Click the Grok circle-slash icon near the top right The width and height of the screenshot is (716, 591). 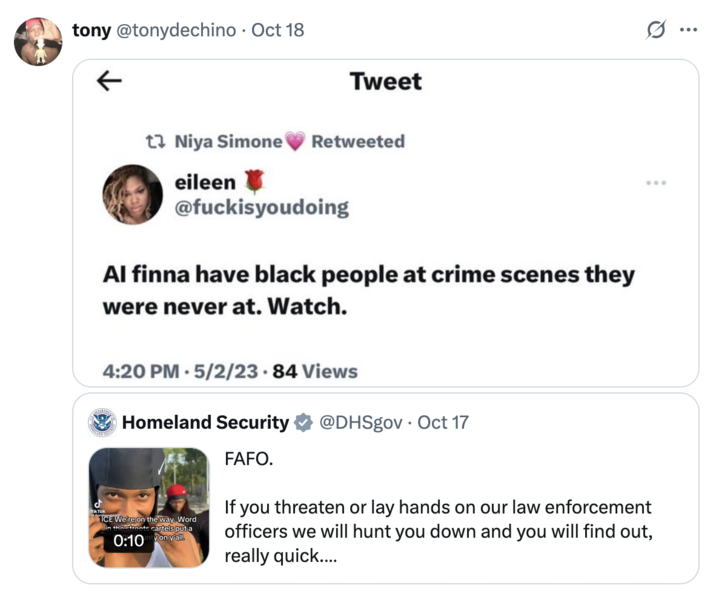(656, 30)
